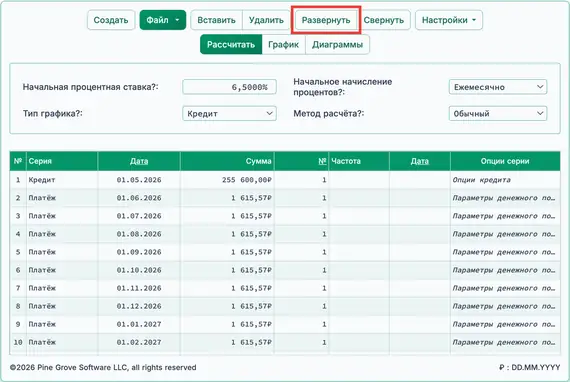Click date 01.01.2027 in row 9
Image resolution: width=570 pixels, height=382 pixels.
[139, 324]
